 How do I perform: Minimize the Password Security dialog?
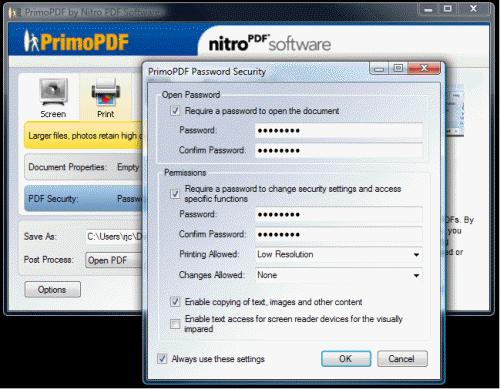coord(379,69)
